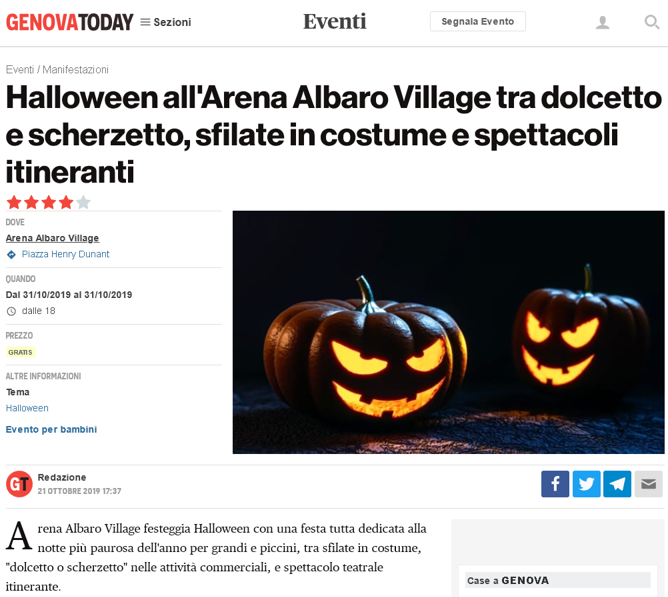
Task: Click the search magnifier icon
Action: pos(652,22)
